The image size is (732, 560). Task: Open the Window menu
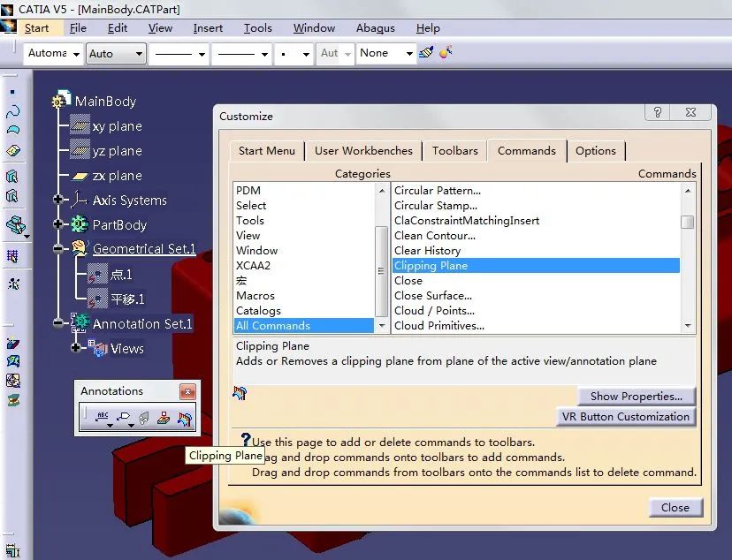pyautogui.click(x=314, y=28)
